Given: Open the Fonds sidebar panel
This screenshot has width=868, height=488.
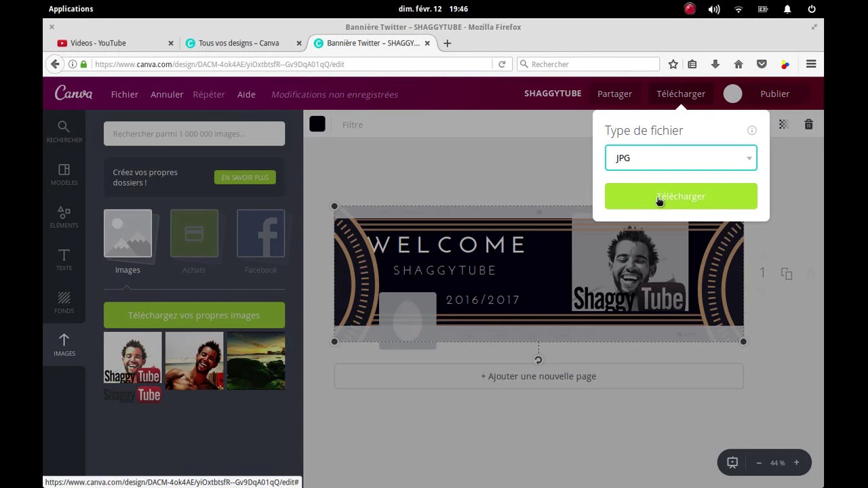Looking at the screenshot, I should pos(64,302).
